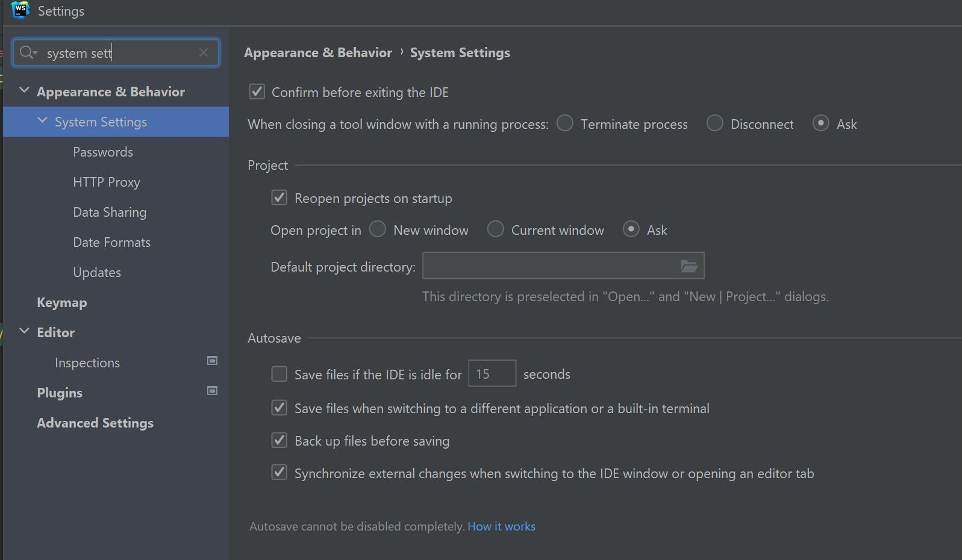Toggle Save files when switching application checkbox

click(280, 408)
